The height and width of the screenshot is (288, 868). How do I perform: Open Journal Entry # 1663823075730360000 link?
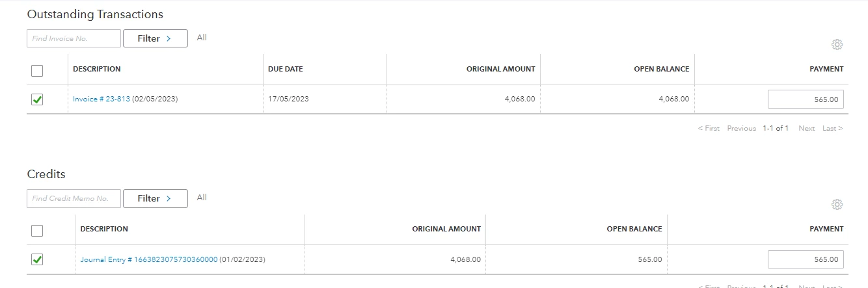click(149, 259)
